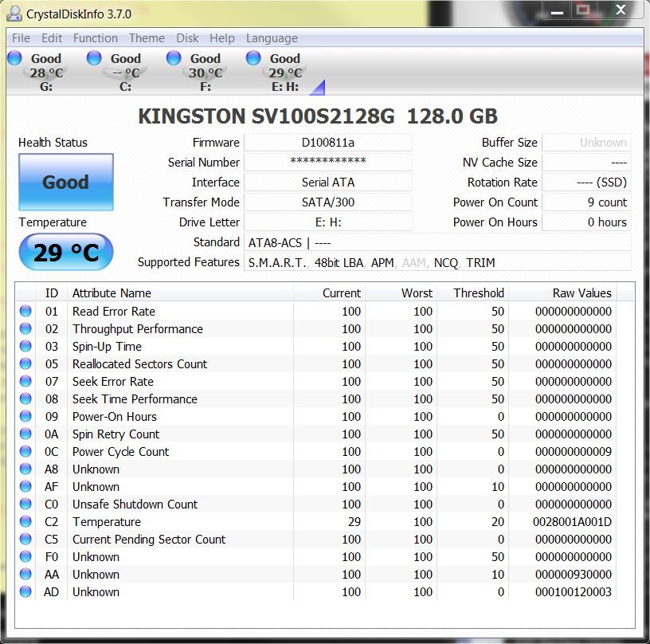Click the Supported Features field

(x=438, y=262)
